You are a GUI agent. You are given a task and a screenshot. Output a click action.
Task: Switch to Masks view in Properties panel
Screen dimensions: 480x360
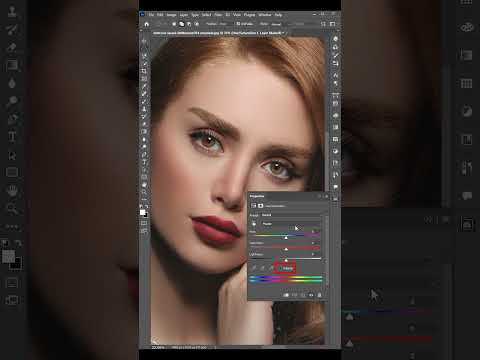click(x=260, y=206)
